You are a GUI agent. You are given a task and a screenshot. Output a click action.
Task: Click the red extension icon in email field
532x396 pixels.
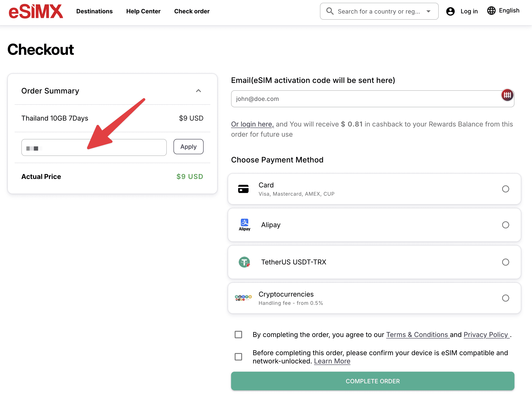coord(507,95)
